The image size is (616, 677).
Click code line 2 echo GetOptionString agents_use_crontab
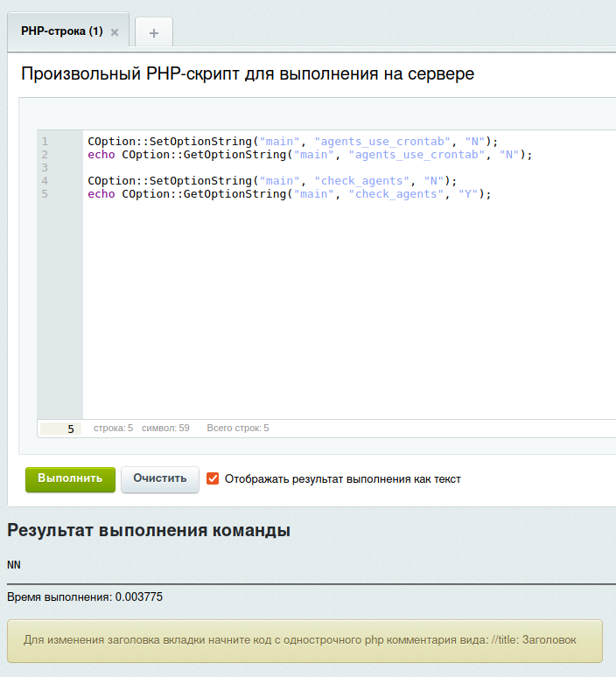click(310, 155)
